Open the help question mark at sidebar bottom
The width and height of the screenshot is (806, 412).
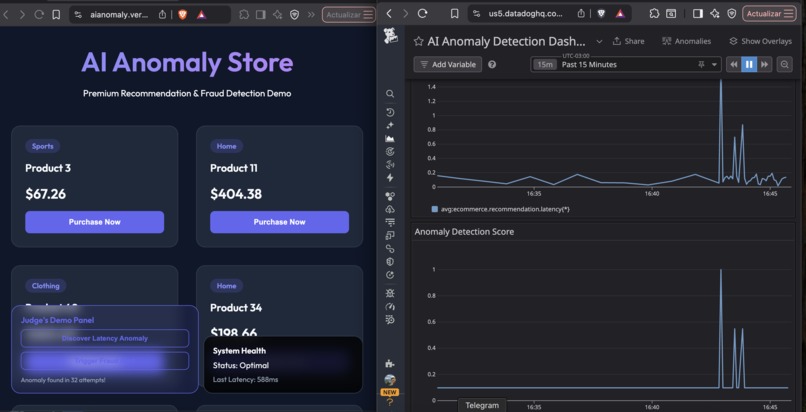(x=390, y=403)
